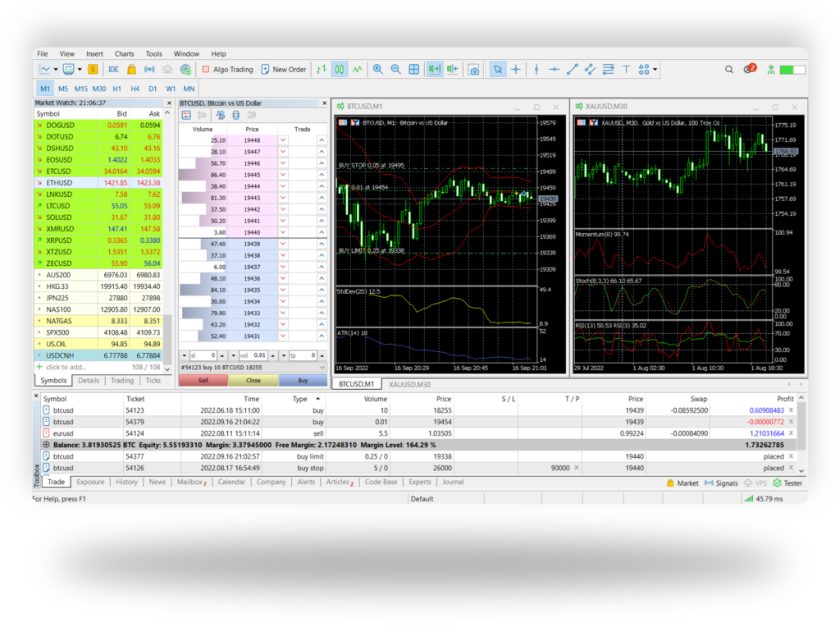The image size is (840, 636).
Task: Click the New Order button
Action: [283, 70]
